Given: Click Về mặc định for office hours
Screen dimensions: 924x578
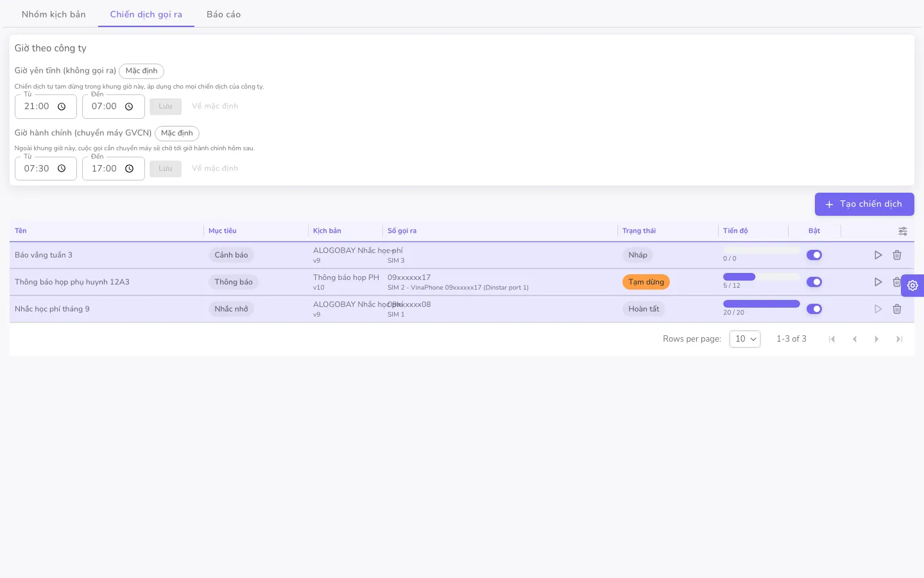Looking at the screenshot, I should (215, 169).
